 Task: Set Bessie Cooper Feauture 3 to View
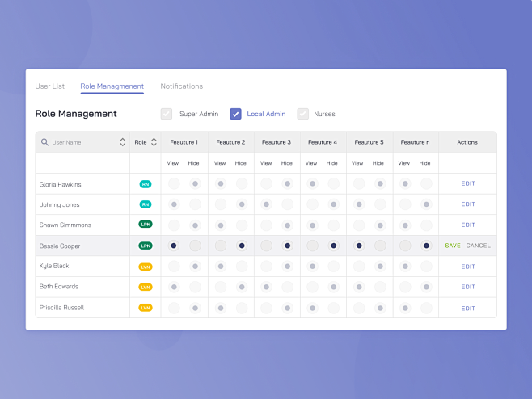pyautogui.click(x=266, y=246)
